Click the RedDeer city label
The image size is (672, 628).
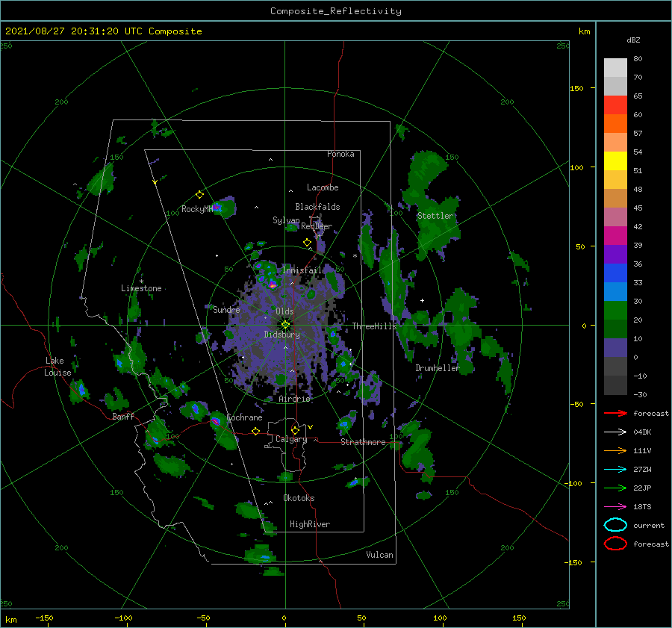pyautogui.click(x=317, y=226)
